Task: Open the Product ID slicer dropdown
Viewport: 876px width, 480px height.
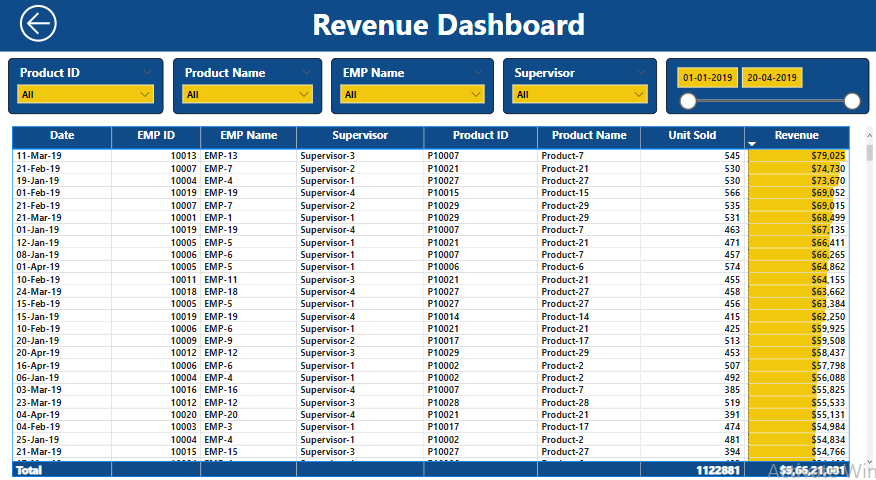Action: coord(85,94)
